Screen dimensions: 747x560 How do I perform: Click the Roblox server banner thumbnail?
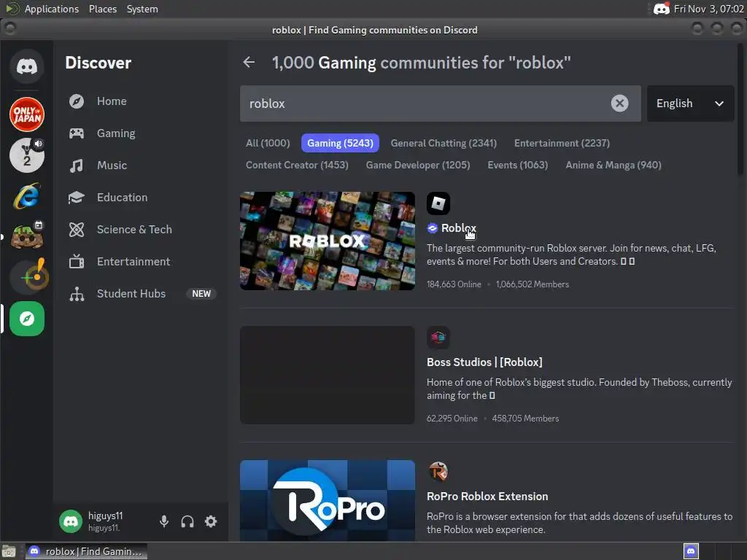[328, 241]
